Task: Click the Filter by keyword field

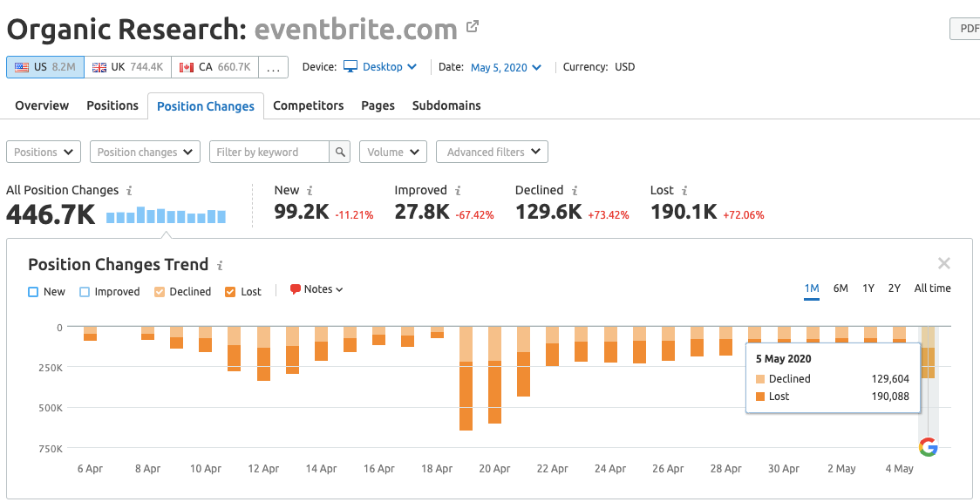Action: pyautogui.click(x=269, y=152)
